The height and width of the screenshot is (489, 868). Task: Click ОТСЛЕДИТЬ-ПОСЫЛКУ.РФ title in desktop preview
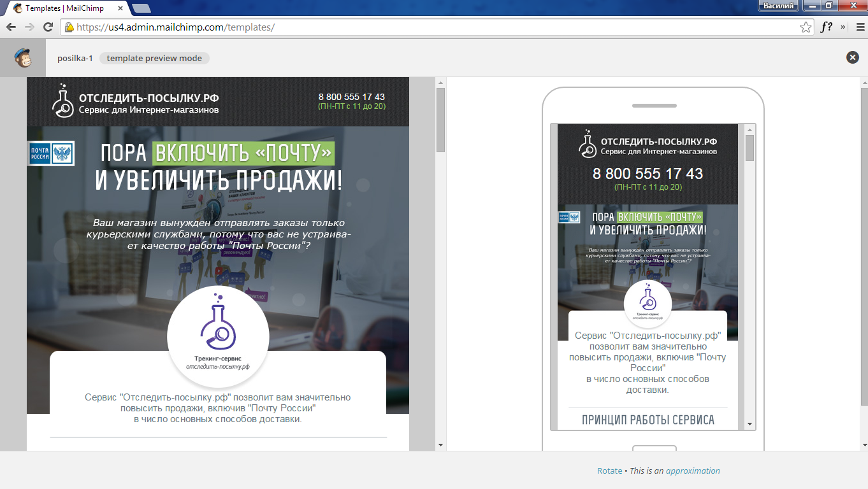[149, 98]
